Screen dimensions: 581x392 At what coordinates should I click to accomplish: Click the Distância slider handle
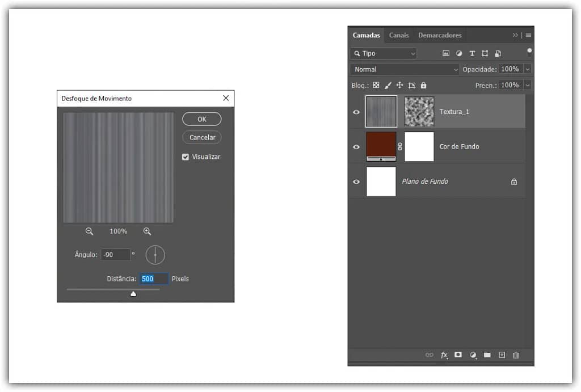pos(133,294)
